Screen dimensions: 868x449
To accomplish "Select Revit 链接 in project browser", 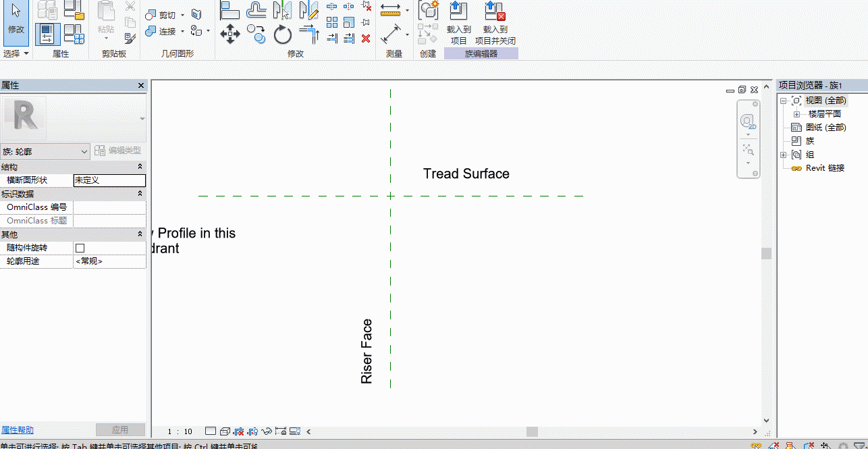I will coord(825,168).
